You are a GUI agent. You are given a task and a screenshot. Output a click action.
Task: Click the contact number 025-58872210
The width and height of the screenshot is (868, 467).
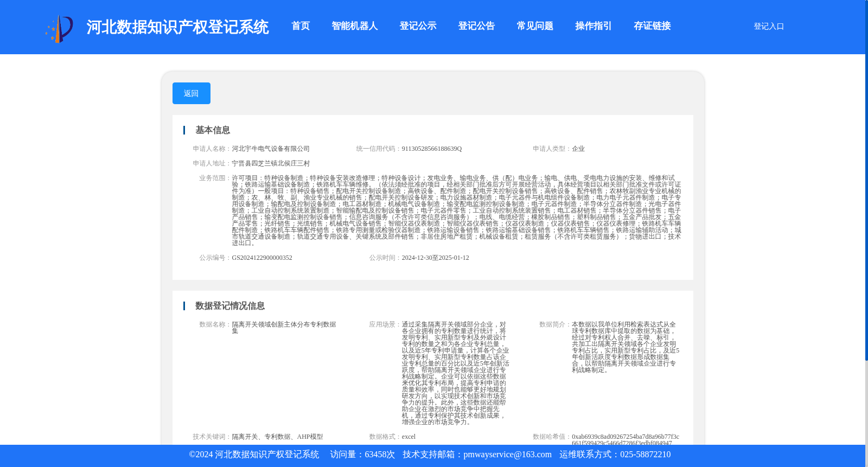pos(645,455)
